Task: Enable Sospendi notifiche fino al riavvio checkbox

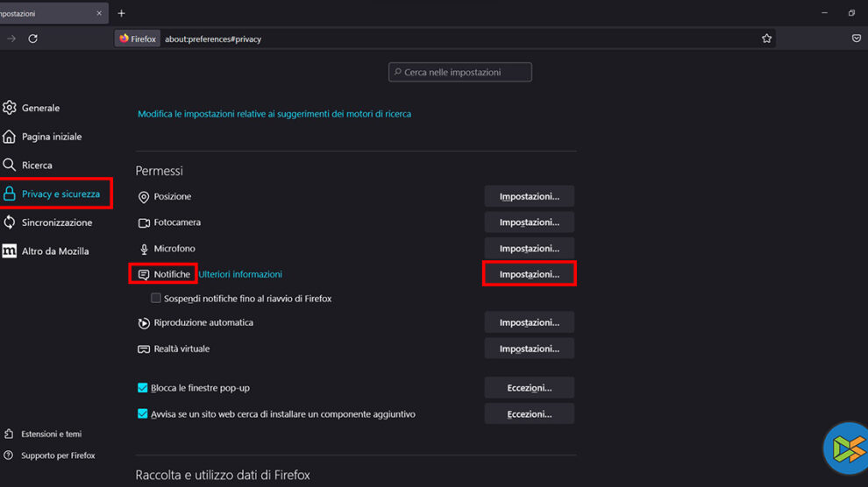Action: [156, 299]
